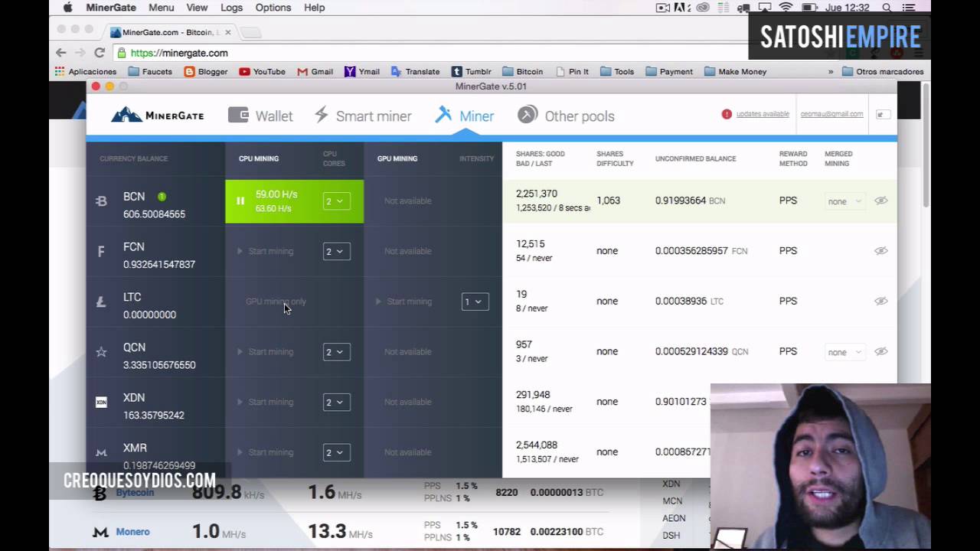Open the MinerGate Menu menu
Screen dimensions: 980x551
tap(162, 8)
